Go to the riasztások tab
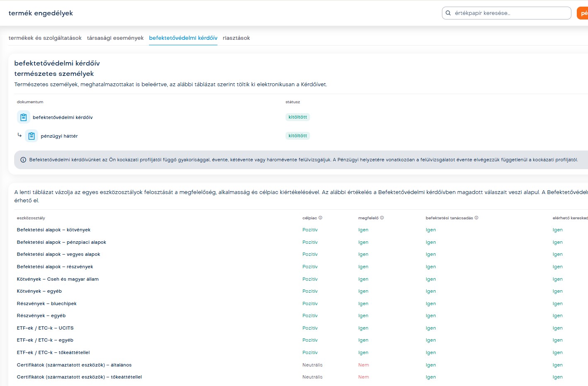588x386 pixels. [x=236, y=38]
